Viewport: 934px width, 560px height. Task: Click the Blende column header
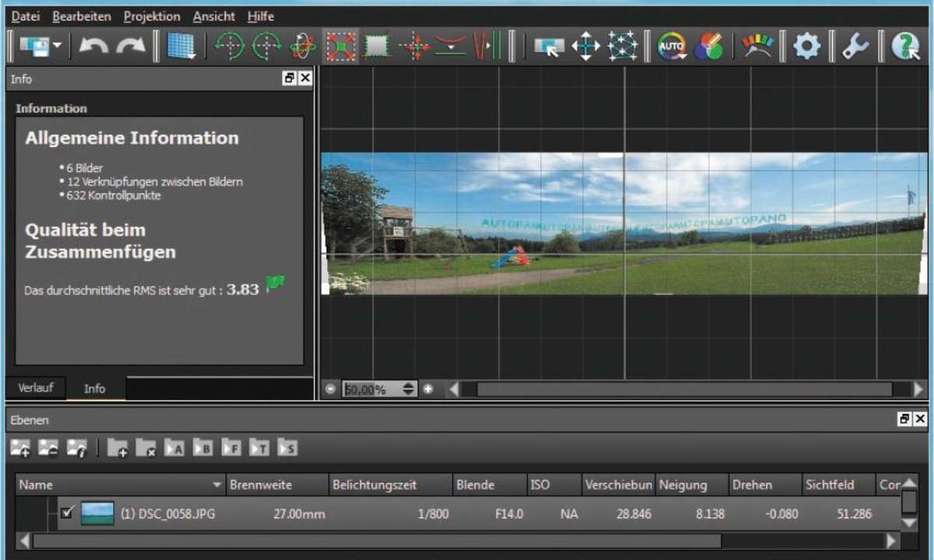[490, 485]
